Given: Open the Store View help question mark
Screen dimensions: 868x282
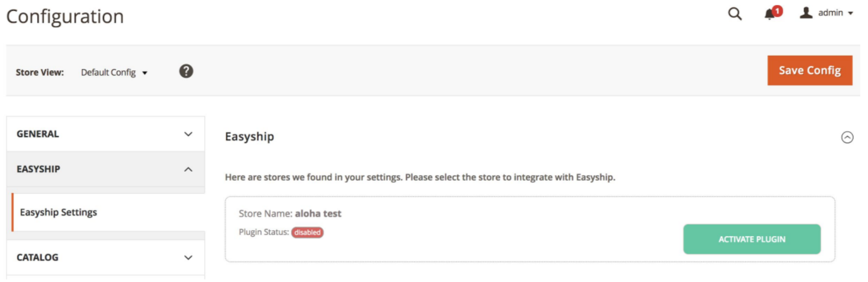Looking at the screenshot, I should pos(186,71).
